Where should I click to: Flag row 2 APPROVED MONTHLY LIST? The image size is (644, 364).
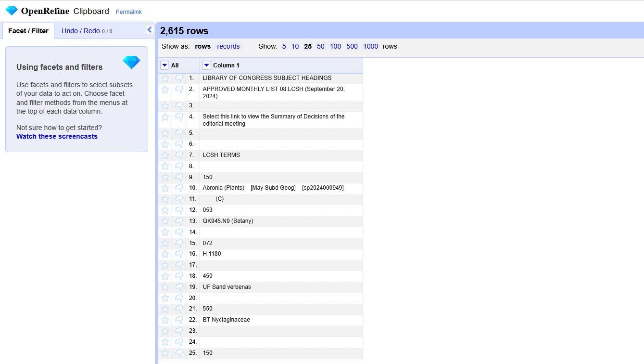[x=179, y=90]
